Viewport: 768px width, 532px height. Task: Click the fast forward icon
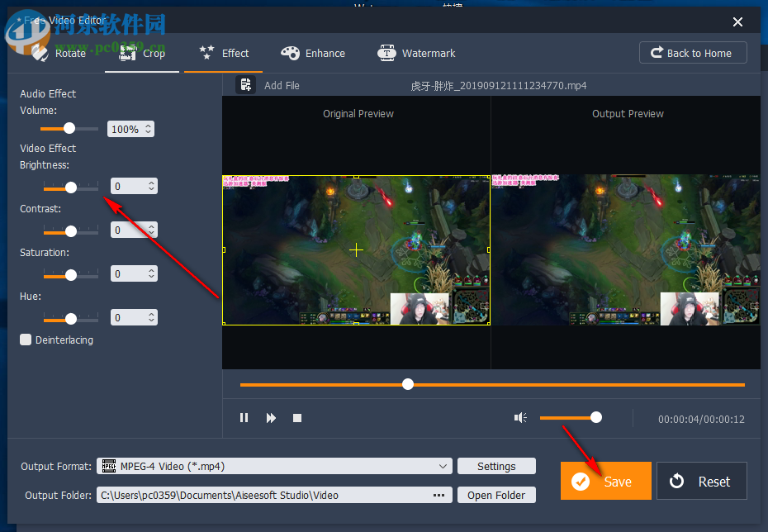click(x=270, y=417)
